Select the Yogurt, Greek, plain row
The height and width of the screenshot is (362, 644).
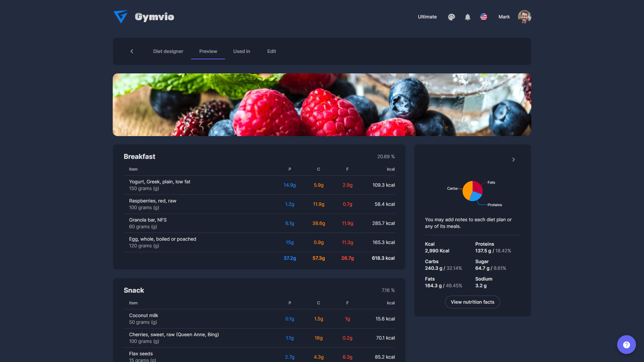pyautogui.click(x=259, y=185)
